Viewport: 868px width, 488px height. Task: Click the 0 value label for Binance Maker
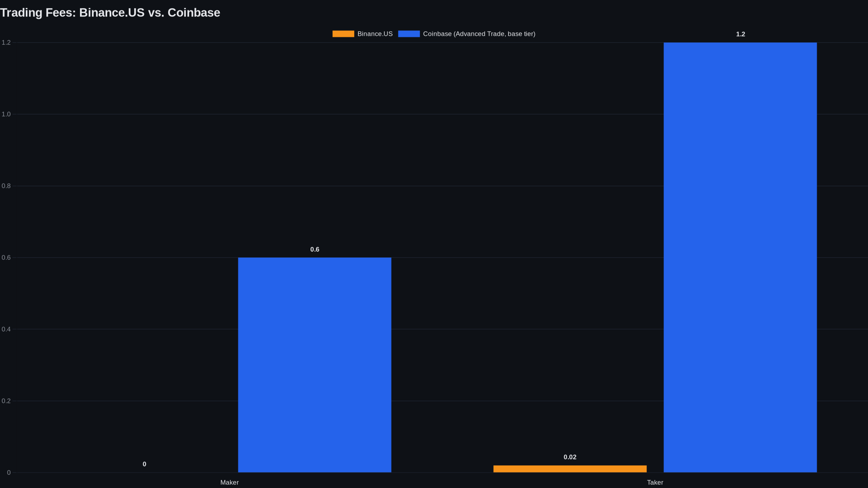click(x=144, y=464)
